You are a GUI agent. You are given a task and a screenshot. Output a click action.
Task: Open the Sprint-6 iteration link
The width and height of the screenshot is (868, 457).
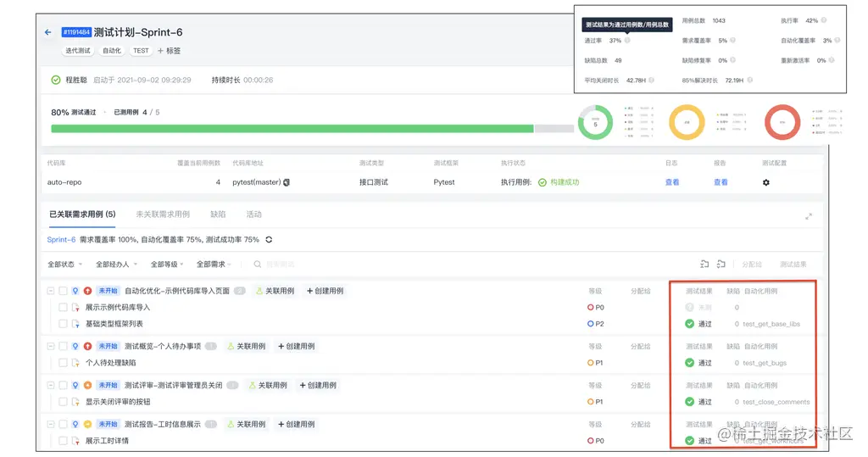pos(61,240)
